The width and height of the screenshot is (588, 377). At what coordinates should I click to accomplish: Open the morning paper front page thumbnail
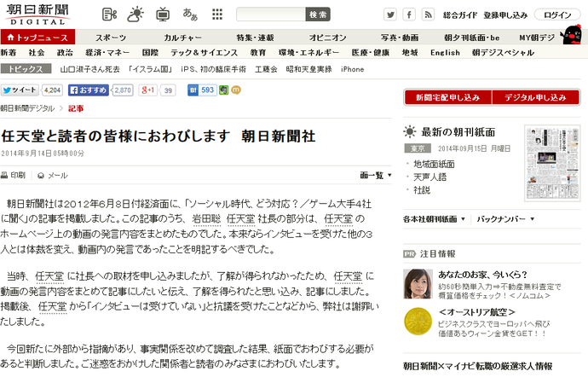[552, 164]
